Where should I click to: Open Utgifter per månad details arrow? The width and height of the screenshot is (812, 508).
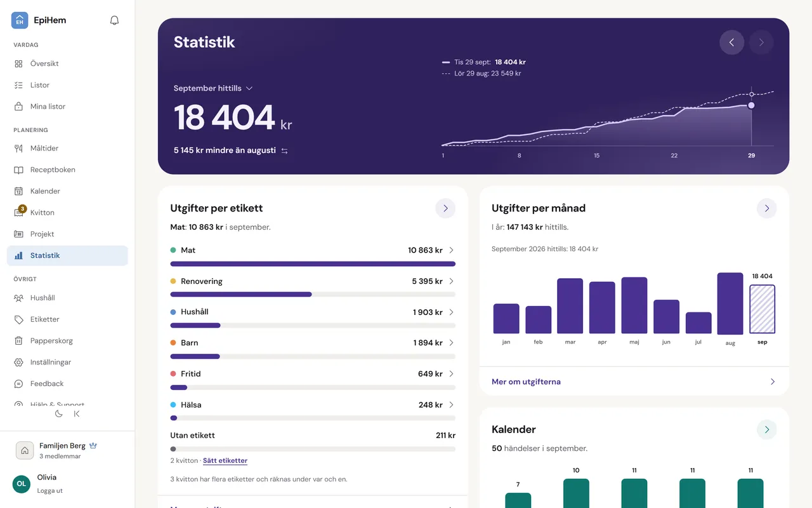tap(766, 208)
